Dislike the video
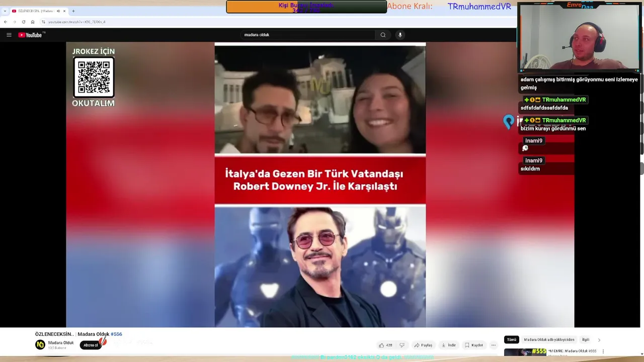 coord(401,345)
